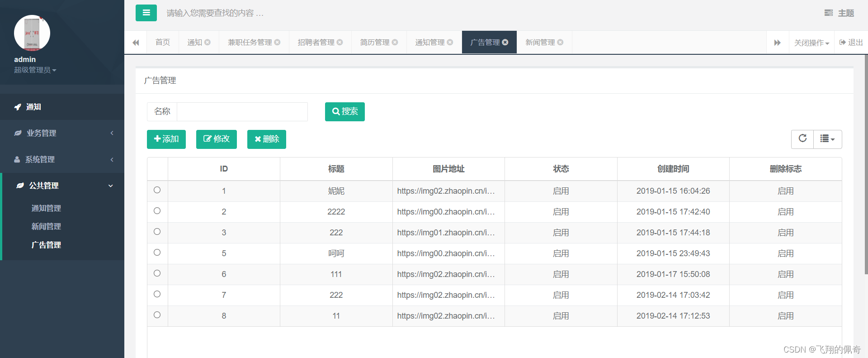The width and height of the screenshot is (868, 358).
Task: Open the 超级管理员 user dropdown
Action: [x=35, y=70]
